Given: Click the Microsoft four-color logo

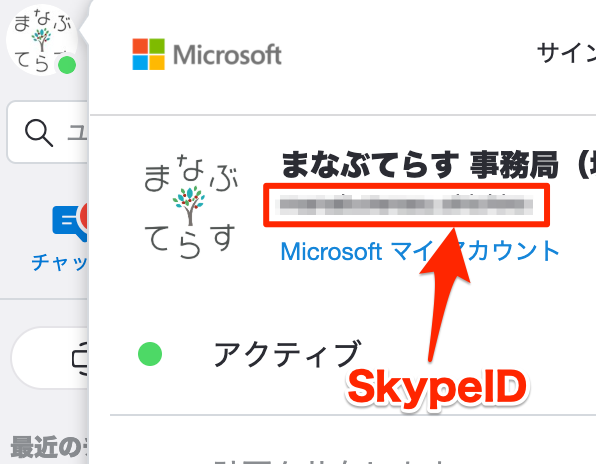Looking at the screenshot, I should point(149,54).
